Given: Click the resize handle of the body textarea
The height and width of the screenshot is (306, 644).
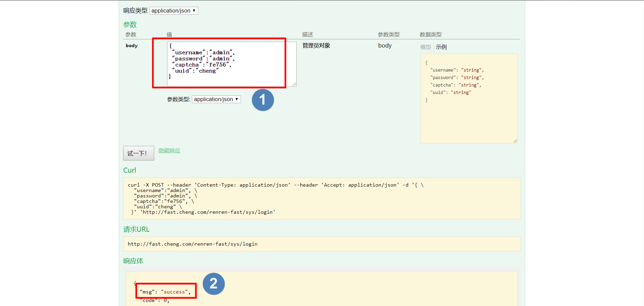Looking at the screenshot, I should click(x=294, y=84).
